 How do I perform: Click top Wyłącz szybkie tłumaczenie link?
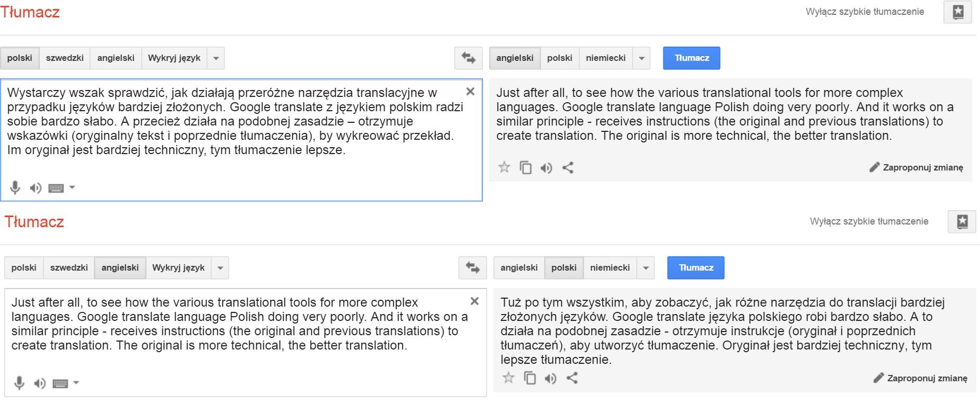865,12
